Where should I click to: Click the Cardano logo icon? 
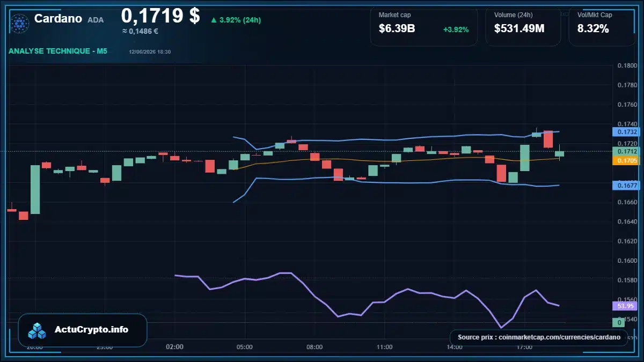pos(20,24)
